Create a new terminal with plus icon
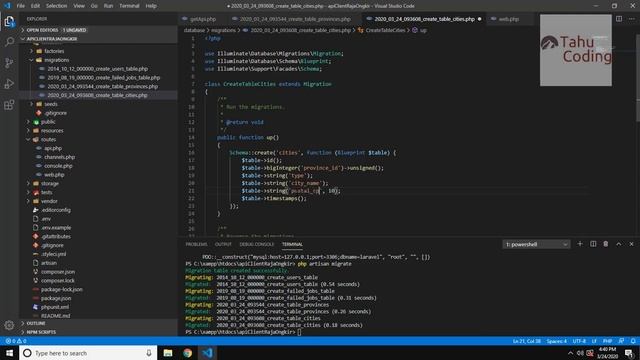The image size is (640, 360). point(580,244)
